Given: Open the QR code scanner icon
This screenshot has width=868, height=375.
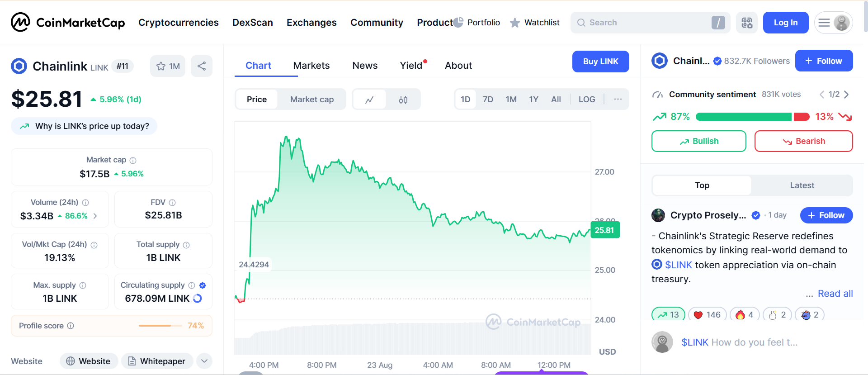Looking at the screenshot, I should (747, 23).
